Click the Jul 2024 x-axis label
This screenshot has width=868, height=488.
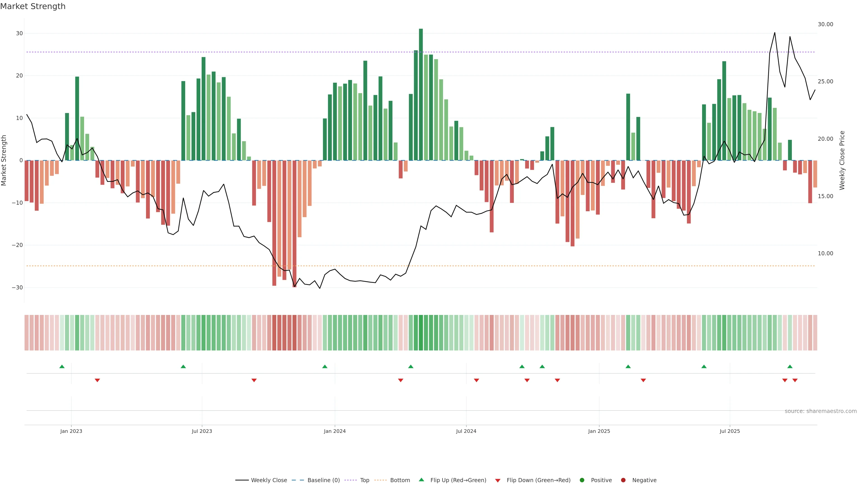click(x=466, y=431)
